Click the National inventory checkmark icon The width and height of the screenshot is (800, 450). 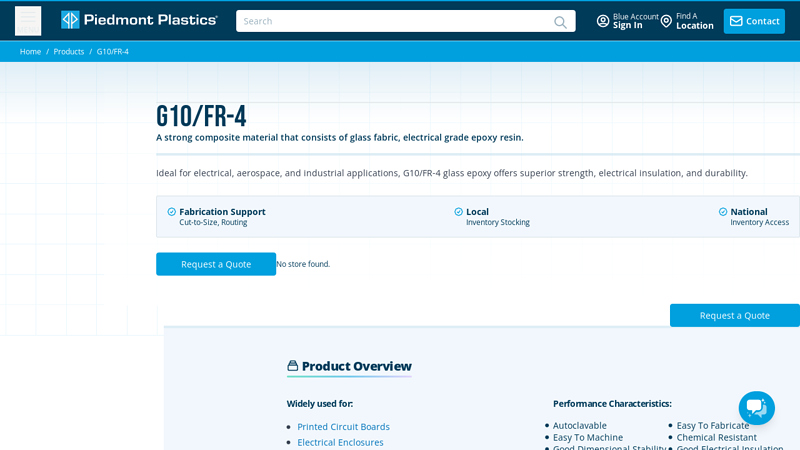point(723,212)
